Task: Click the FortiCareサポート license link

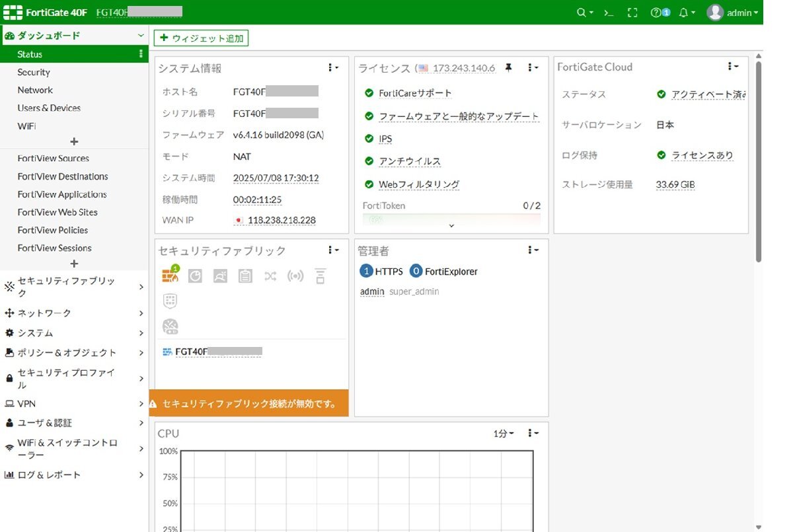Action: coord(415,93)
